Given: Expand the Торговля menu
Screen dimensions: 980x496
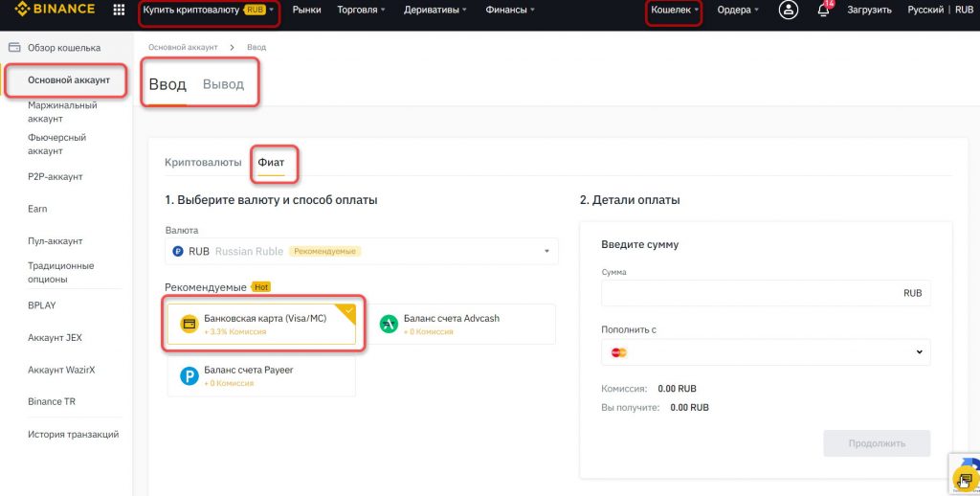Looking at the screenshot, I should click(x=361, y=10).
